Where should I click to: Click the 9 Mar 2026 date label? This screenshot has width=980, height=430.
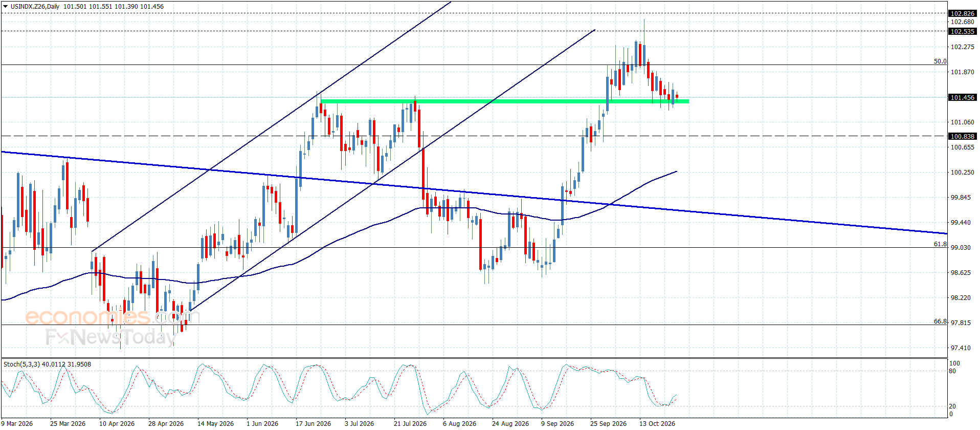(17, 423)
